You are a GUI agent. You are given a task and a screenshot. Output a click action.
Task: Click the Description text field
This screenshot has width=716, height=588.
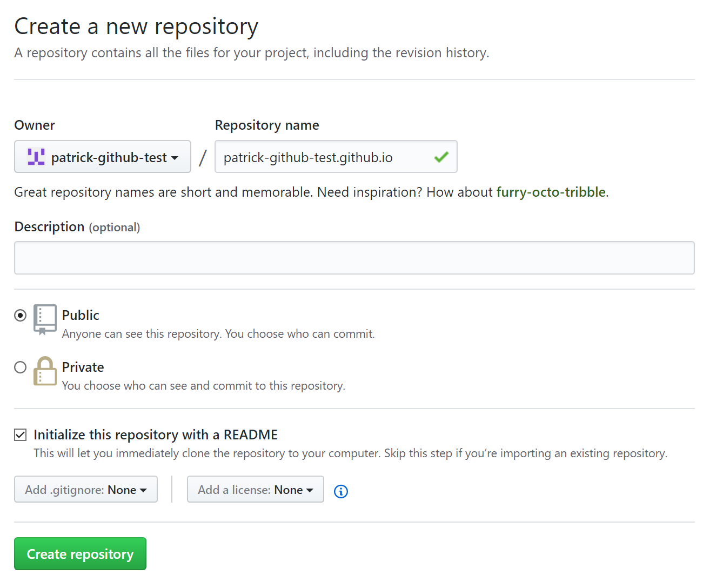coord(354,258)
